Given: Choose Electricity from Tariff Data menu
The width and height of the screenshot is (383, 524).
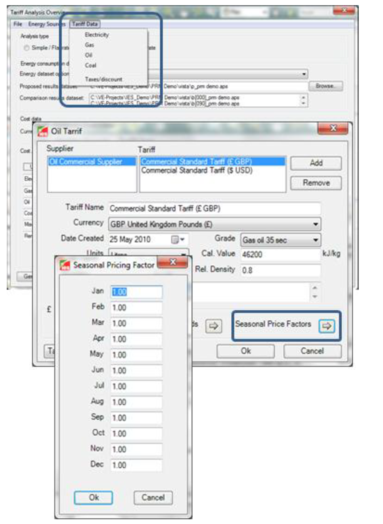Looking at the screenshot, I should [97, 35].
